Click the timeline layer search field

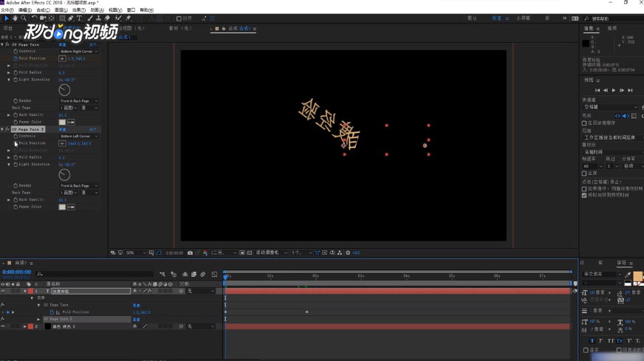click(x=95, y=274)
